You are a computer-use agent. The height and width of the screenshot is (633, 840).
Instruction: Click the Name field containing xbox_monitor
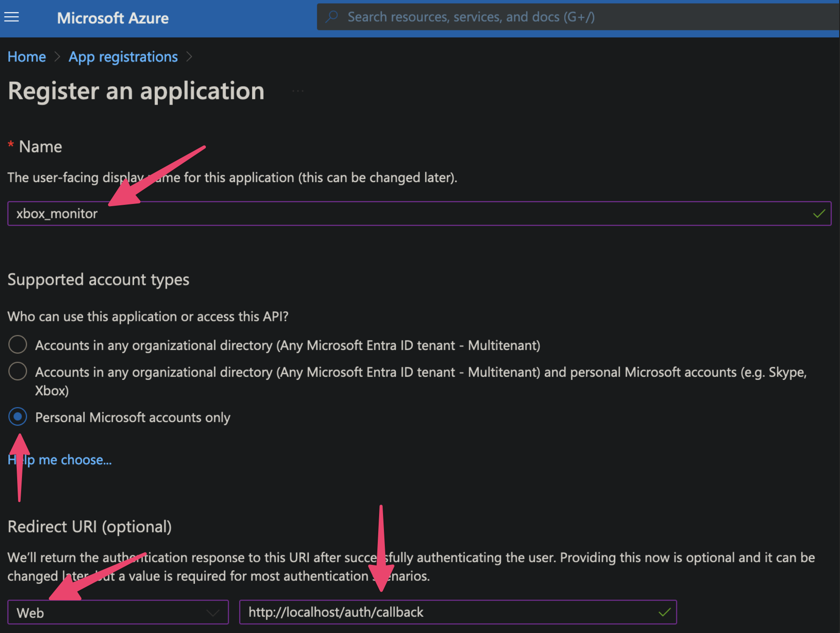(x=419, y=214)
